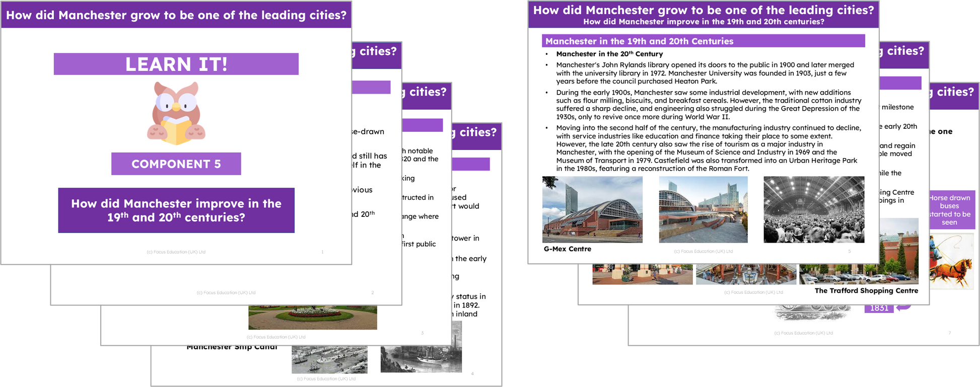Click the 'Manchester Ship Canal' caption
This screenshot has width=980, height=387.
232,347
